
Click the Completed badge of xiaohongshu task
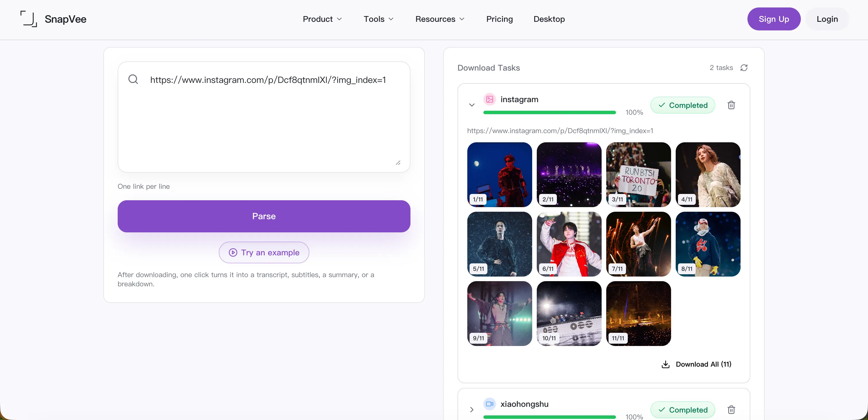coord(682,410)
